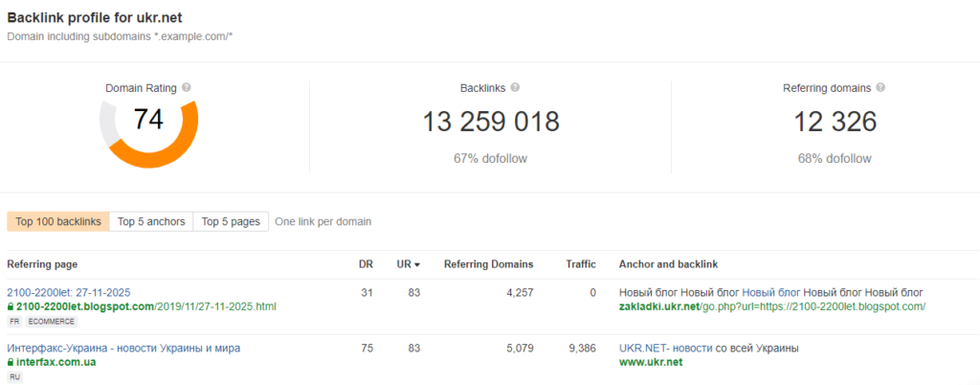Click the lock icon beside 2100-2200let.blogspot.com
Viewport: 980px width, 385px height.
(11, 306)
